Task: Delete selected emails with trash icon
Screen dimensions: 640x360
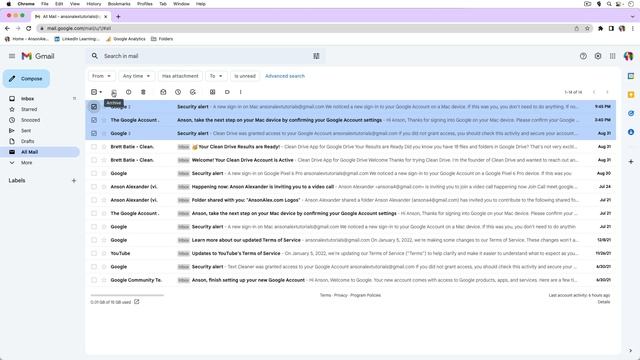Action: 143,92
